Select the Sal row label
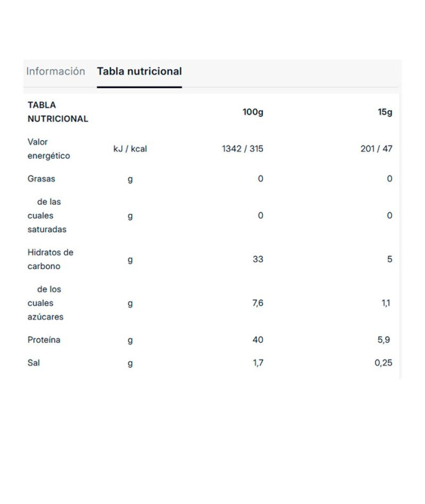The width and height of the screenshot is (425, 504). pos(33,363)
